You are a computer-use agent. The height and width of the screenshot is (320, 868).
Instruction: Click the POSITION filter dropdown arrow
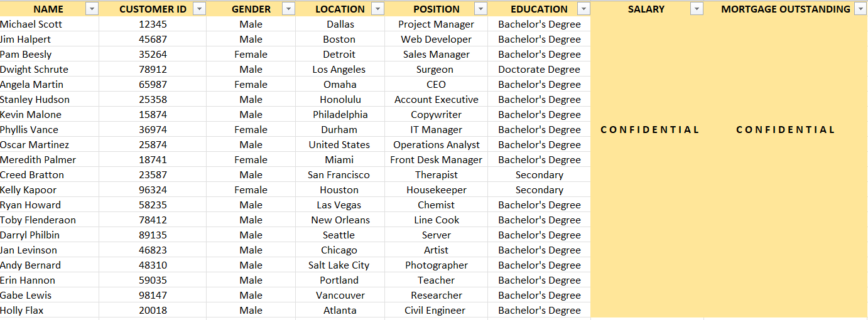point(480,9)
